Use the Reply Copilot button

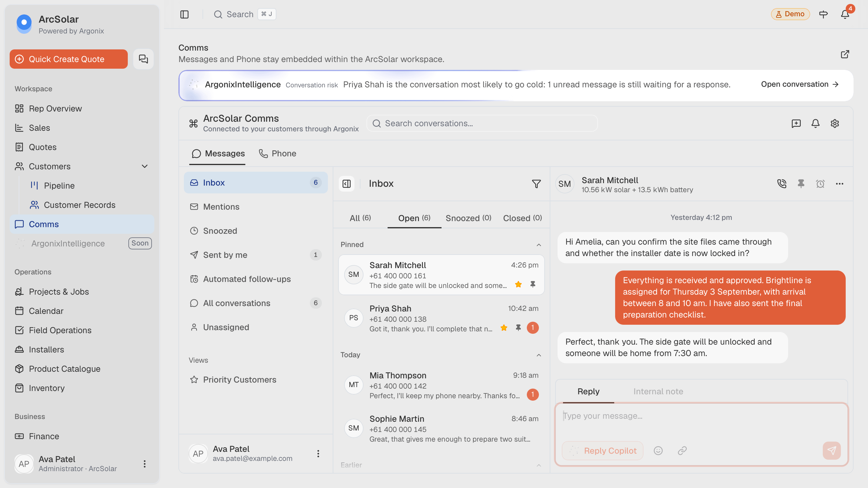(x=602, y=451)
